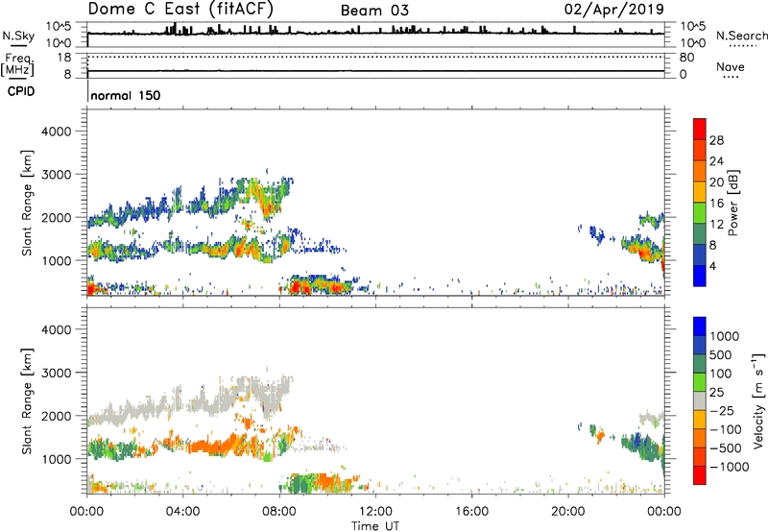Click the plot title "Dome C East (fitACF)"

tap(180, 9)
